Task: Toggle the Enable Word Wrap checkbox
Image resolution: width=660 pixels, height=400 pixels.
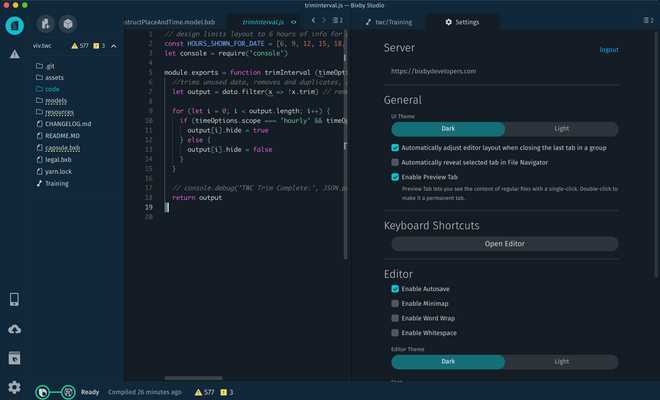Action: (395, 318)
